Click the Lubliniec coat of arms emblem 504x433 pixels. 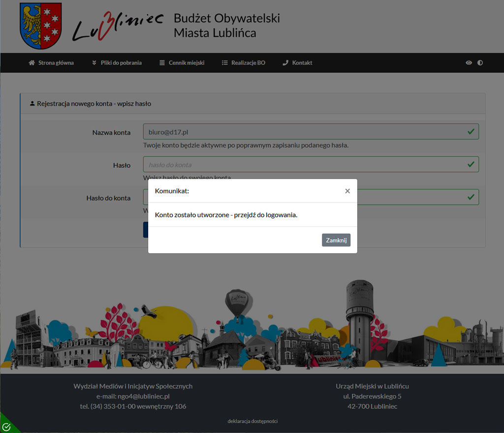40,26
